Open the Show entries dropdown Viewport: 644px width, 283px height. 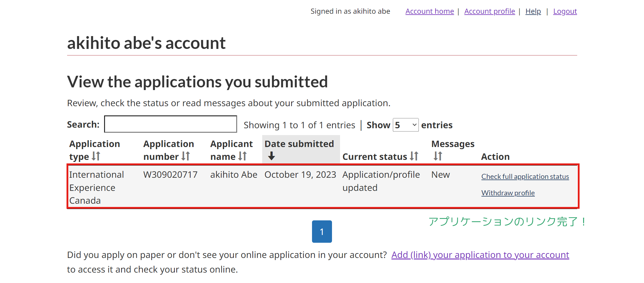click(406, 125)
